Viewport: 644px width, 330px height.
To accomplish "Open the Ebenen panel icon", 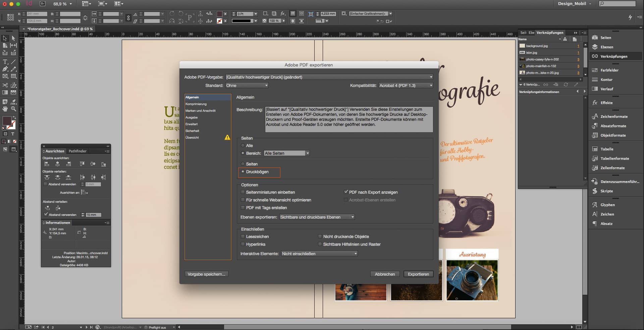I will pyautogui.click(x=595, y=47).
